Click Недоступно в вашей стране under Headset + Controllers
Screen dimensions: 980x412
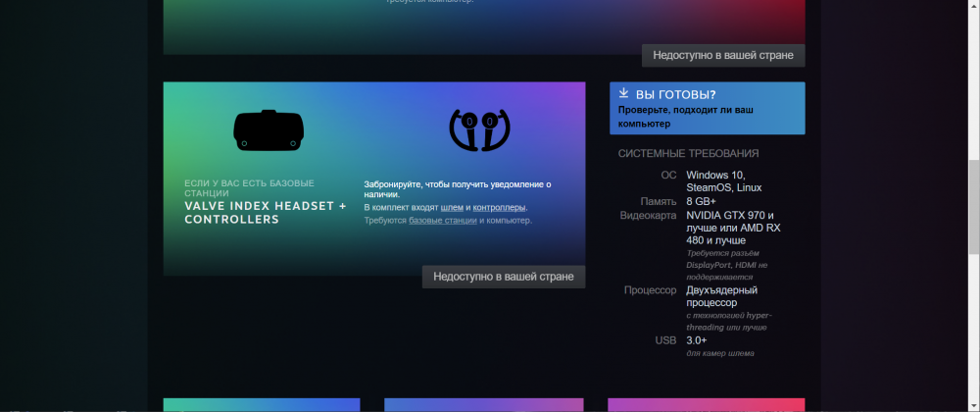(504, 277)
